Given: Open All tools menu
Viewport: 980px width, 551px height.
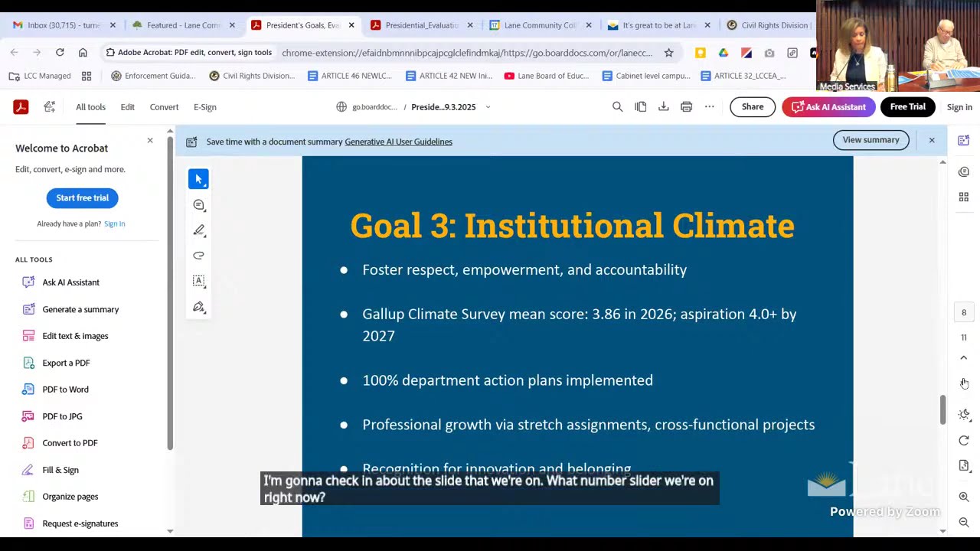Looking at the screenshot, I should tap(90, 107).
